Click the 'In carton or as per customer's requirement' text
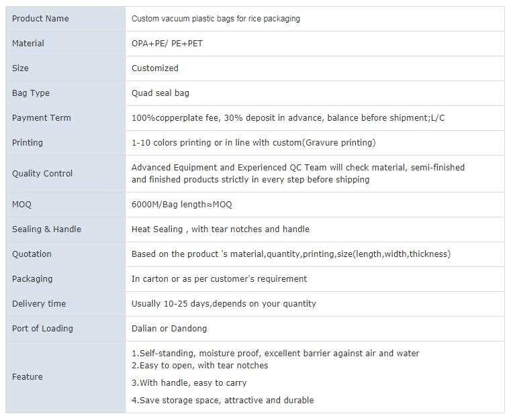Viewport: 511px width, 420px height. coord(219,279)
